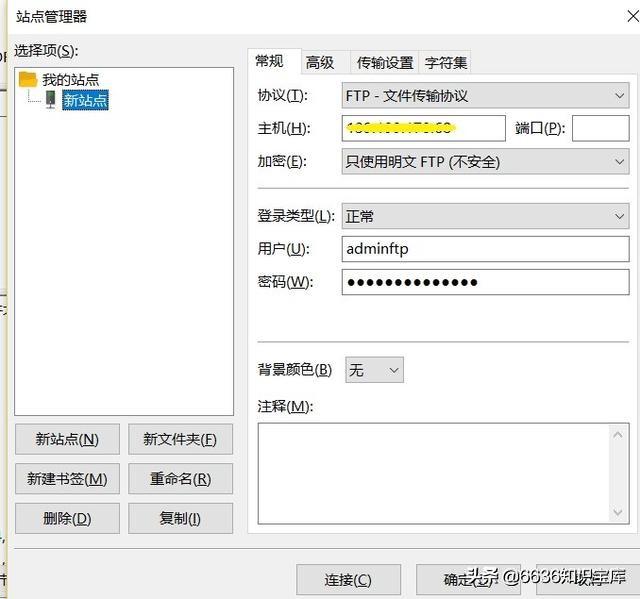Close the 站点管理器 dialog
640x599 pixels.
click(x=632, y=16)
